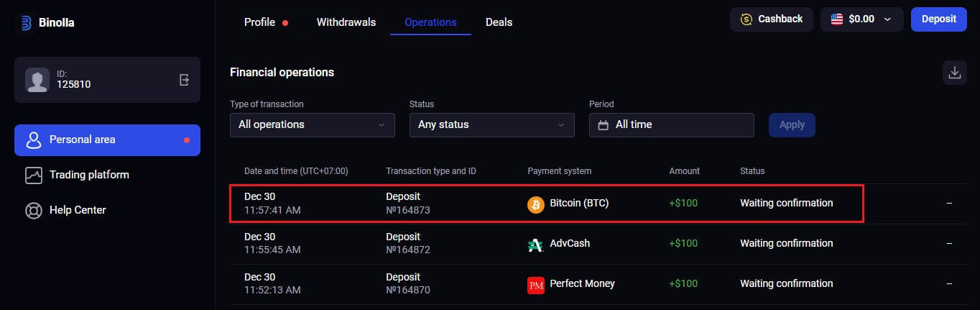Download the financial operations report
The image size is (980, 310).
954,73
